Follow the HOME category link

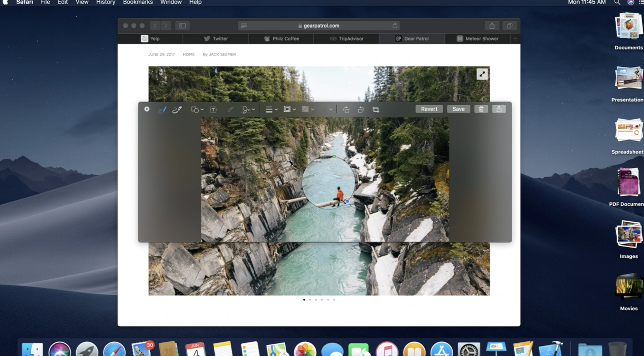coord(189,54)
